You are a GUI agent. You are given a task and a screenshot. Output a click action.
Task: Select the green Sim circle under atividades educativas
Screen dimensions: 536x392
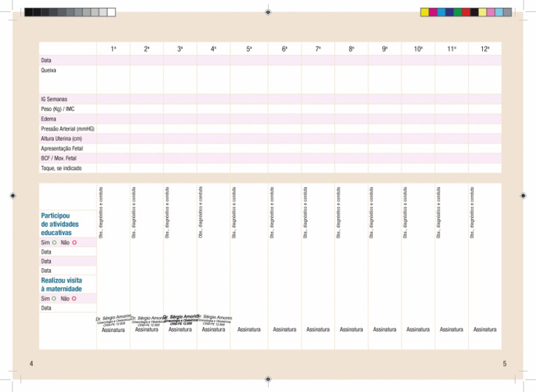point(54,243)
